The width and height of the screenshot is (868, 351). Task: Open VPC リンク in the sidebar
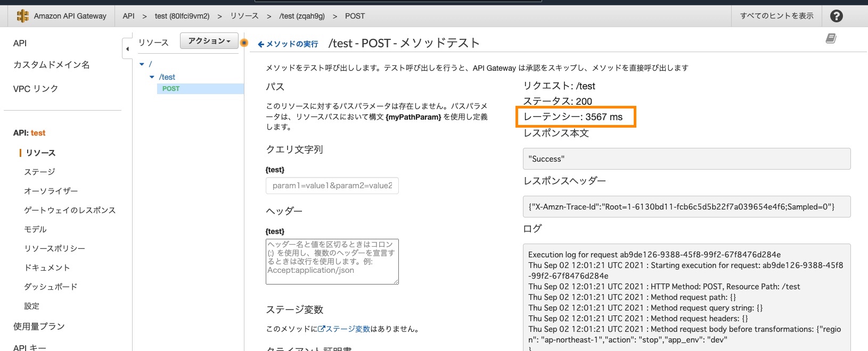(x=36, y=89)
